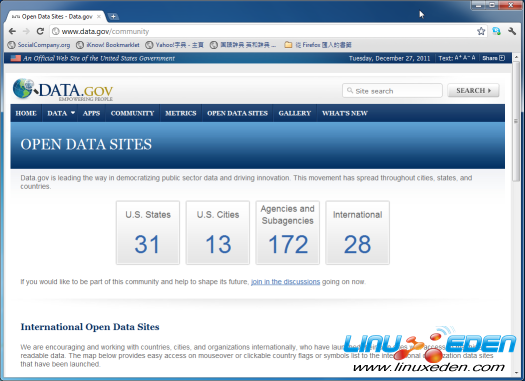This screenshot has width=525, height=381.
Task: Select the U.S. States 31 tile
Action: [148, 233]
